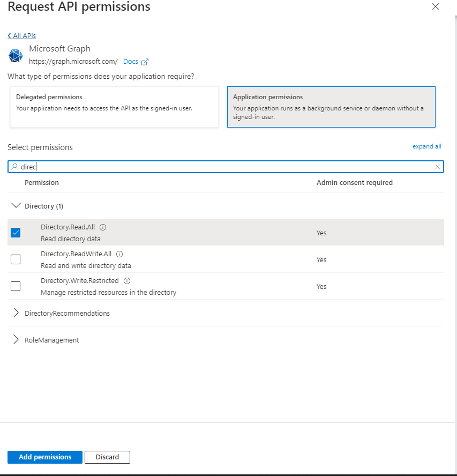The width and height of the screenshot is (457, 476).
Task: Switch to Delegated permissions
Action: click(114, 107)
